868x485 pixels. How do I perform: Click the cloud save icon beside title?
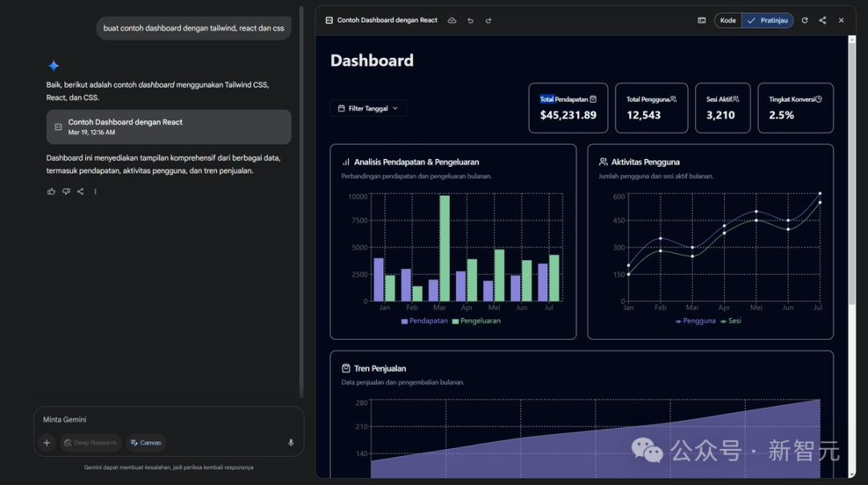click(x=452, y=20)
